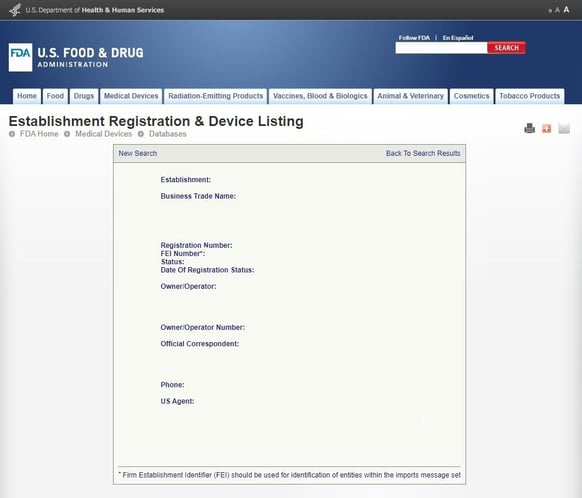
Task: Open the Medical Devices tab
Action: point(131,96)
